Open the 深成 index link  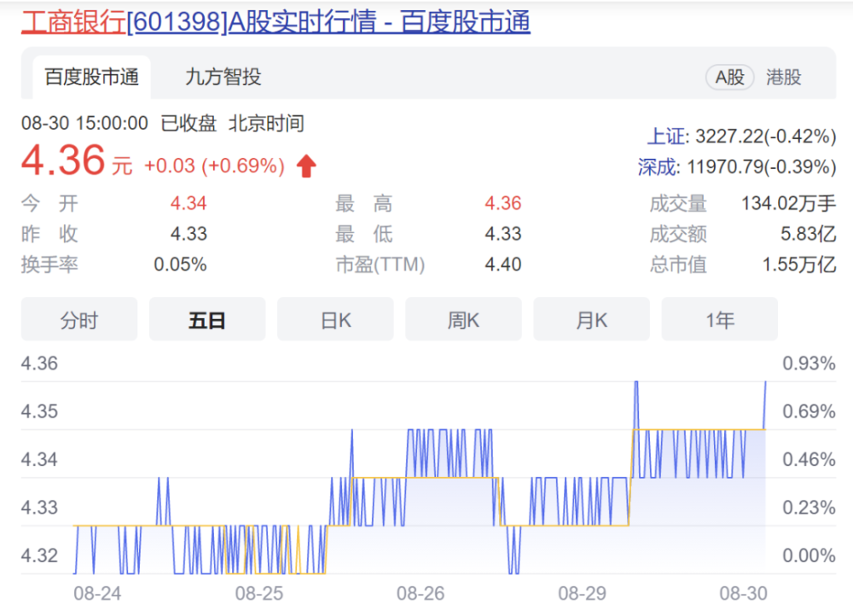(x=656, y=166)
